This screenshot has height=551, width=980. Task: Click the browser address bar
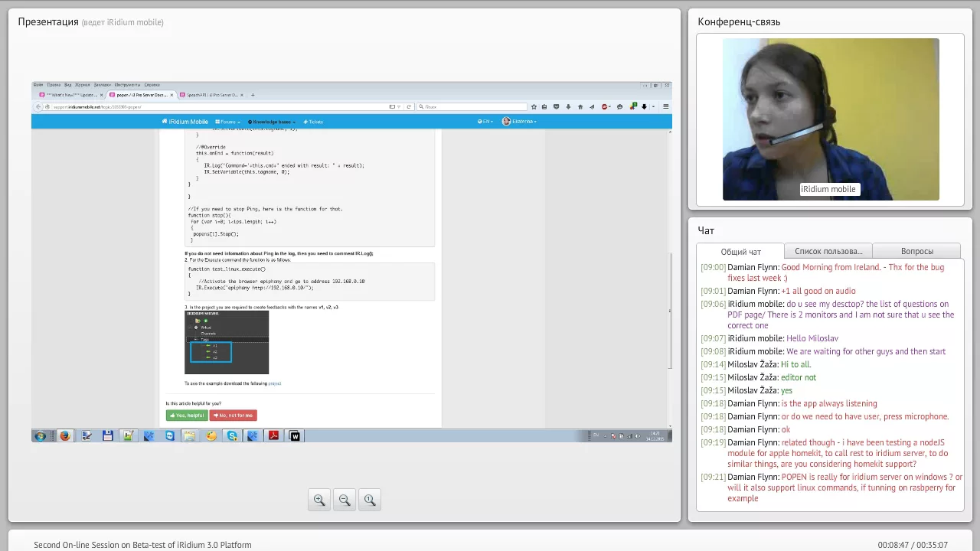(222, 107)
